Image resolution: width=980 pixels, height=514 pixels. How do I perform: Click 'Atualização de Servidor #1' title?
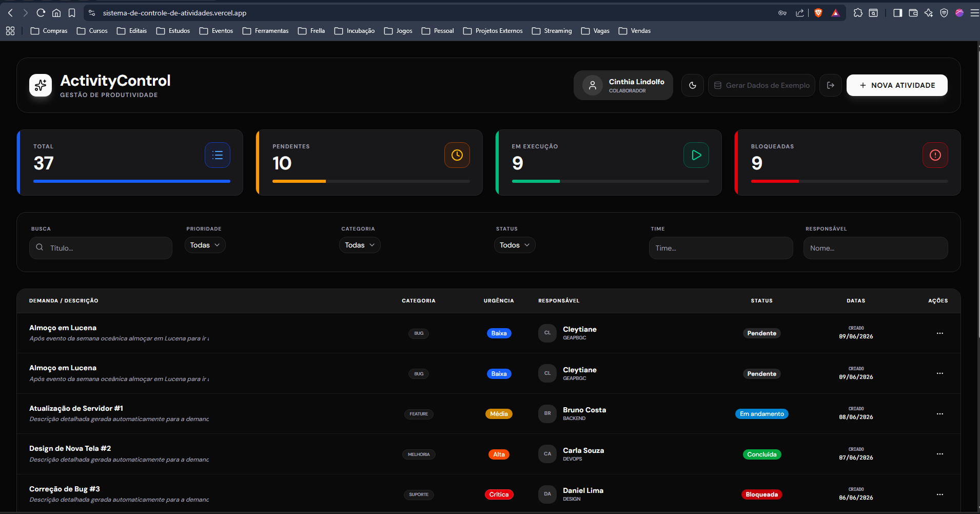76,408
